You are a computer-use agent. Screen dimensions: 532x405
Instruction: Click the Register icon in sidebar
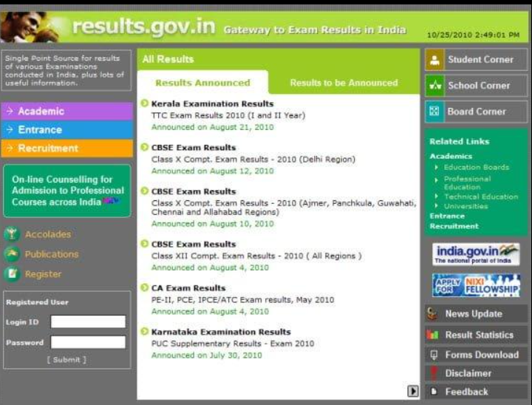tap(11, 274)
